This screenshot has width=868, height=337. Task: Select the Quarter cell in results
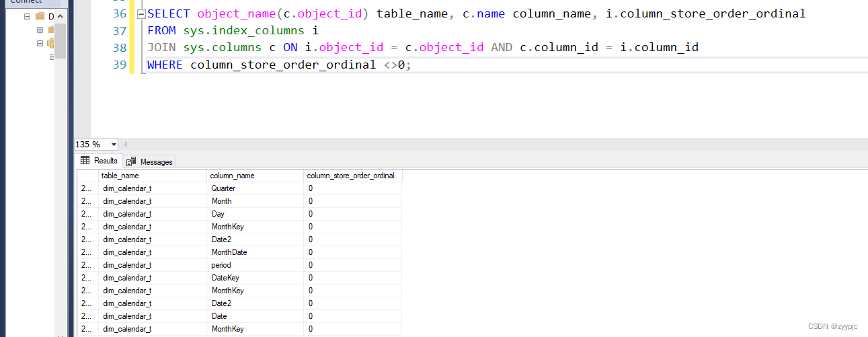255,188
